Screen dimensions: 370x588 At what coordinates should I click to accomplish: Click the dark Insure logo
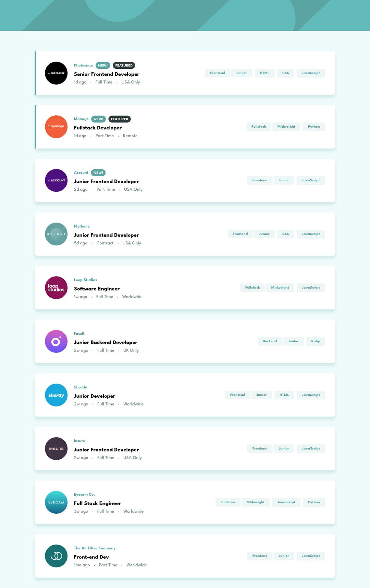coord(56,449)
